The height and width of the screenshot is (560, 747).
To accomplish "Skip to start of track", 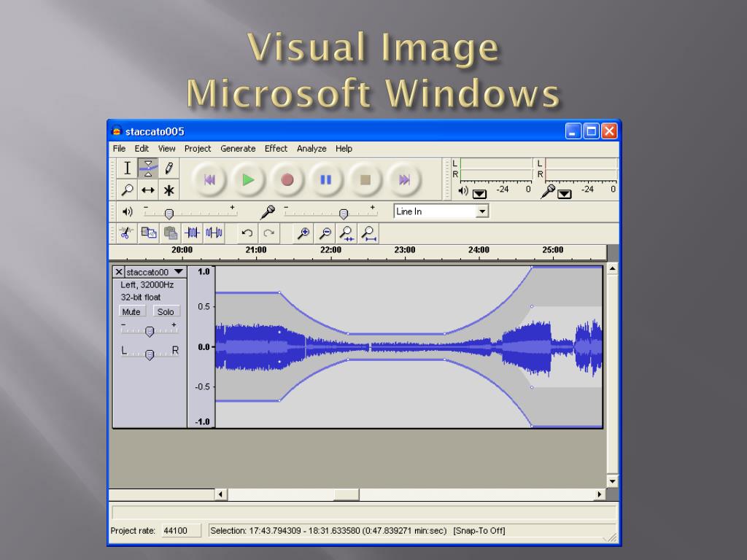I will coord(209,179).
